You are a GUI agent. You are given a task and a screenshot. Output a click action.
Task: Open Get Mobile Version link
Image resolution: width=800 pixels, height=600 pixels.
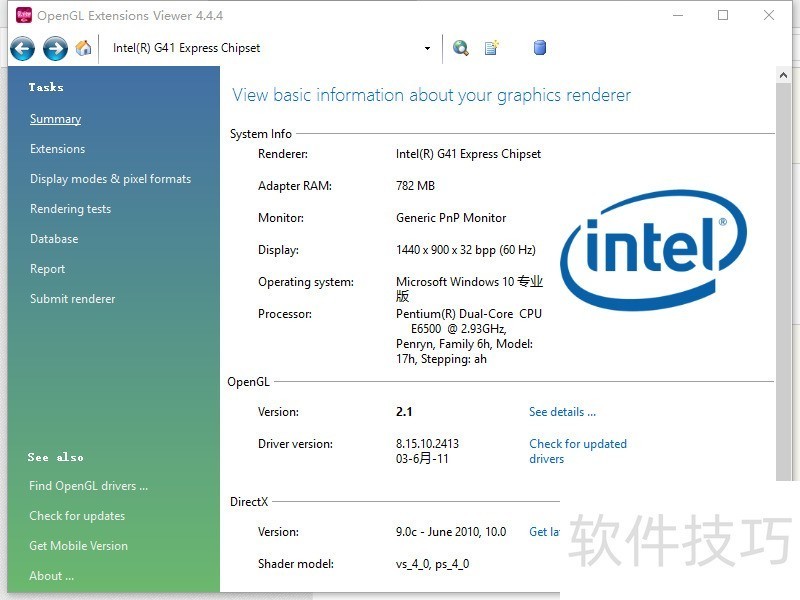tap(79, 546)
